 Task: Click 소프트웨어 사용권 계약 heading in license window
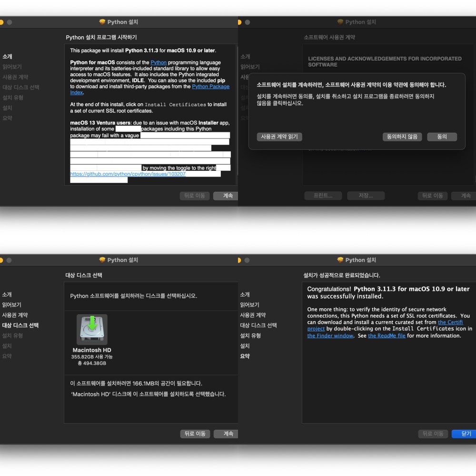[x=329, y=37]
